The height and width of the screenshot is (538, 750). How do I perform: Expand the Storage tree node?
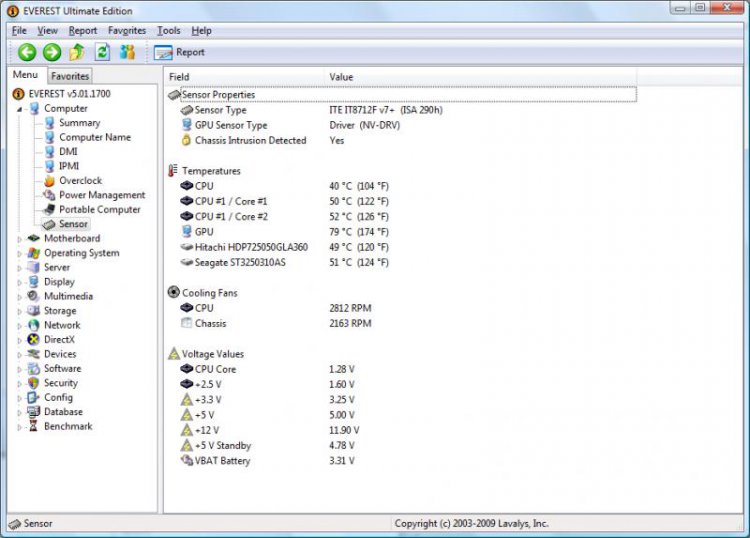20,311
